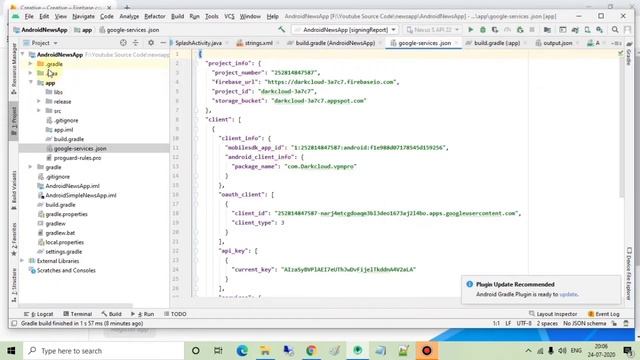Switch to SplashActivity.java tab
640x360 pixels.
[199, 43]
